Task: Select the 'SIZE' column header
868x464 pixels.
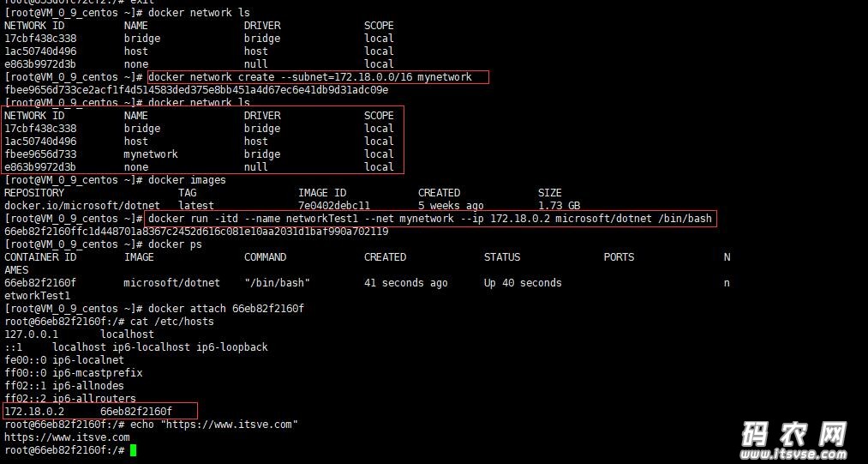Action: [x=550, y=193]
